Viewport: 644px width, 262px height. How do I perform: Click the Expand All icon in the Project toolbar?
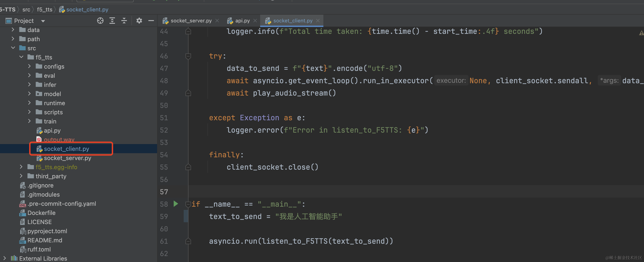pos(112,21)
